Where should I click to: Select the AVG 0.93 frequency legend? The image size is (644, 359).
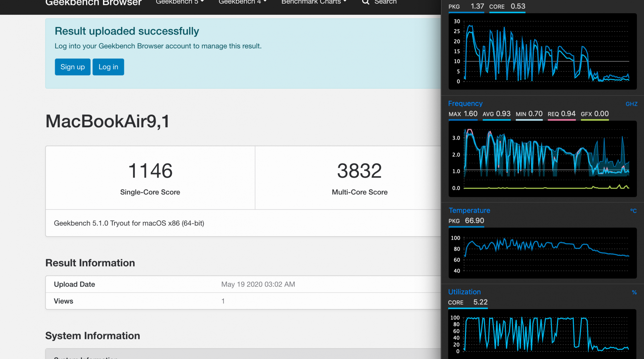click(x=496, y=114)
